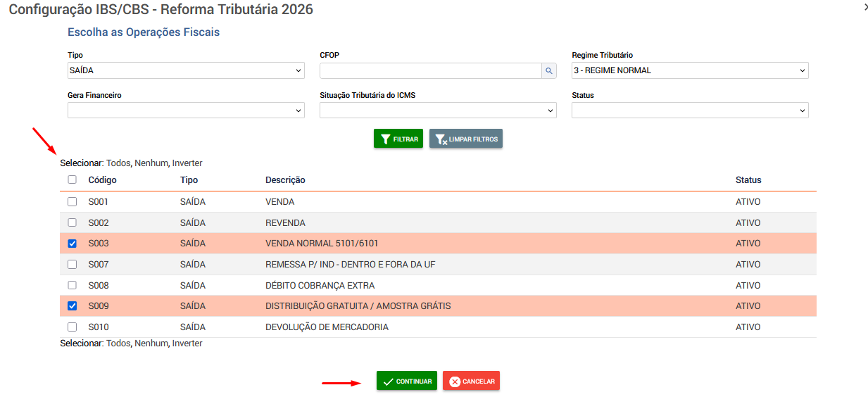The height and width of the screenshot is (397, 868).
Task: Tick the S010 Devolução de Mercadoria checkbox
Action: tap(72, 327)
